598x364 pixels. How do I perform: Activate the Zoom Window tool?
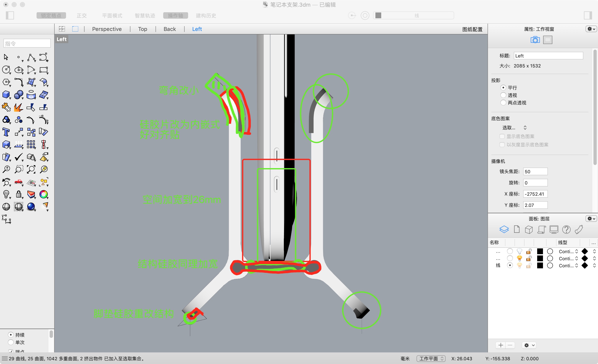[19, 169]
